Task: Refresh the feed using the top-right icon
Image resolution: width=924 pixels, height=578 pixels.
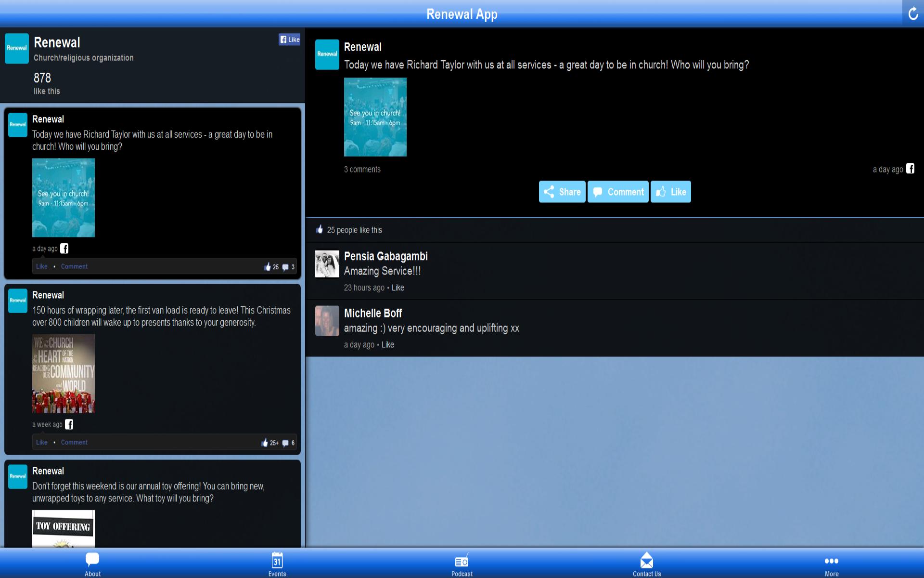Action: click(x=912, y=13)
